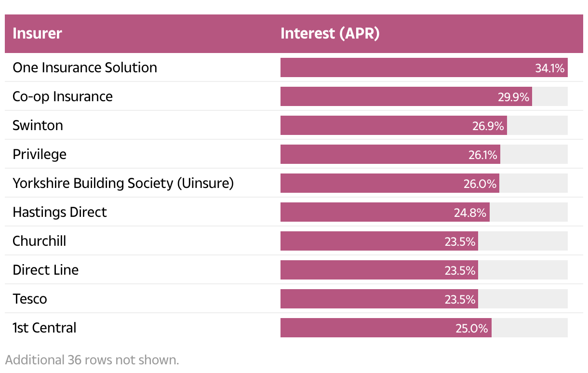Select the Direct Line row label
The width and height of the screenshot is (588, 373).
[45, 270]
